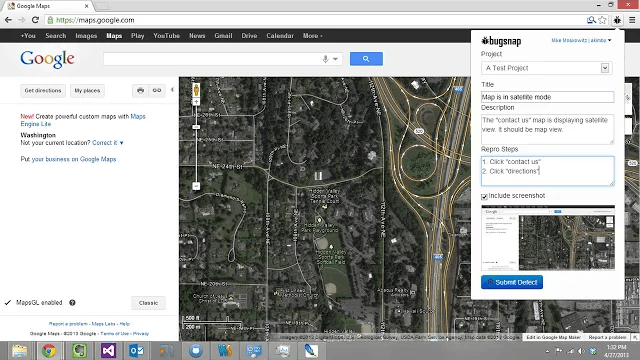Click the Report a problem footer link in the left panel
The height and width of the screenshot is (360, 640).
tap(68, 324)
